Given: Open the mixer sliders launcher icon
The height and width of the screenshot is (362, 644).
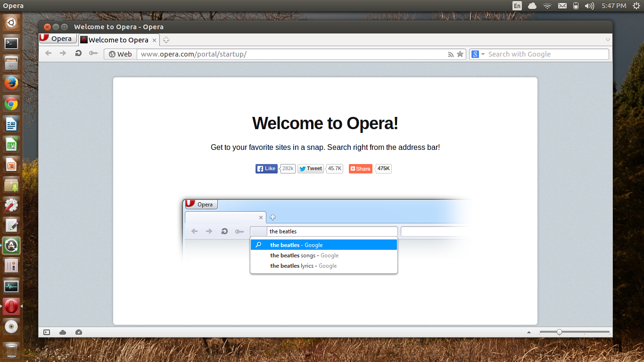Looking at the screenshot, I should (x=11, y=266).
